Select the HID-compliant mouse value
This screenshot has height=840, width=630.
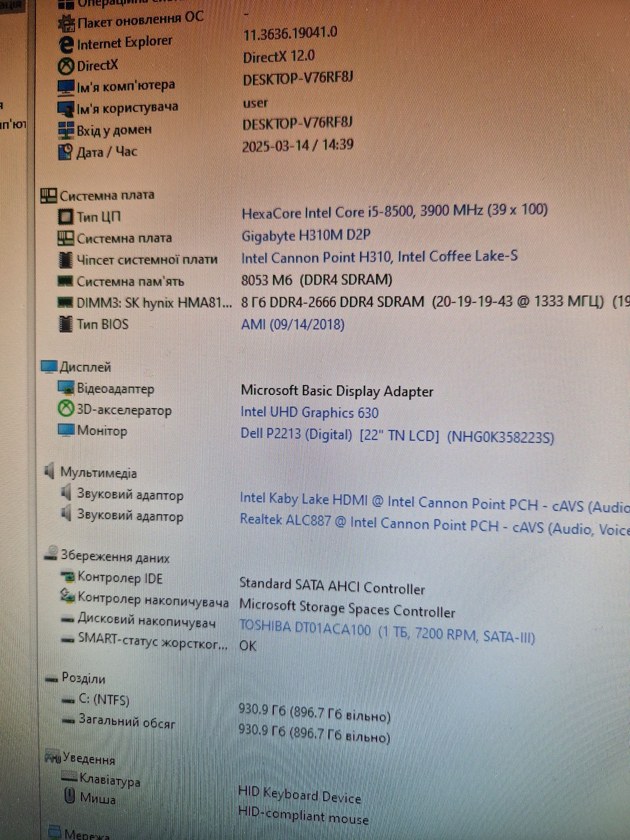tap(303, 816)
